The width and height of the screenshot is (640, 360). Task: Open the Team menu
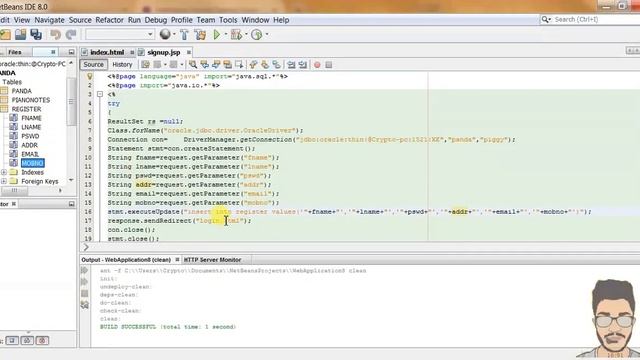tap(206, 20)
